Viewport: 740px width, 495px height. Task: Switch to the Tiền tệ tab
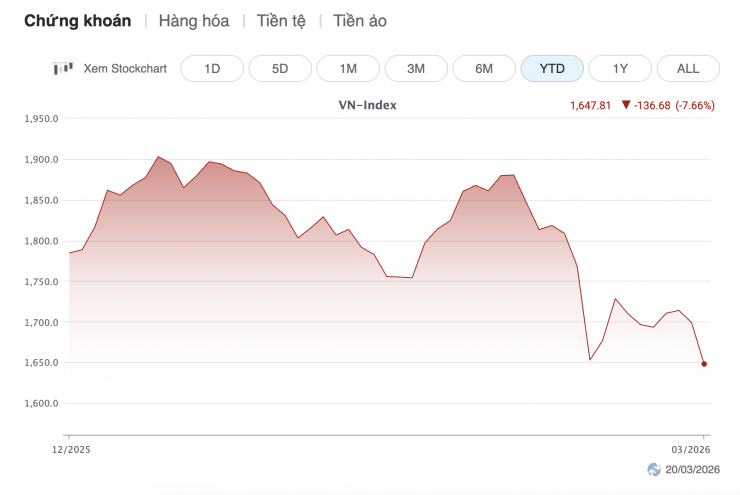(x=281, y=21)
